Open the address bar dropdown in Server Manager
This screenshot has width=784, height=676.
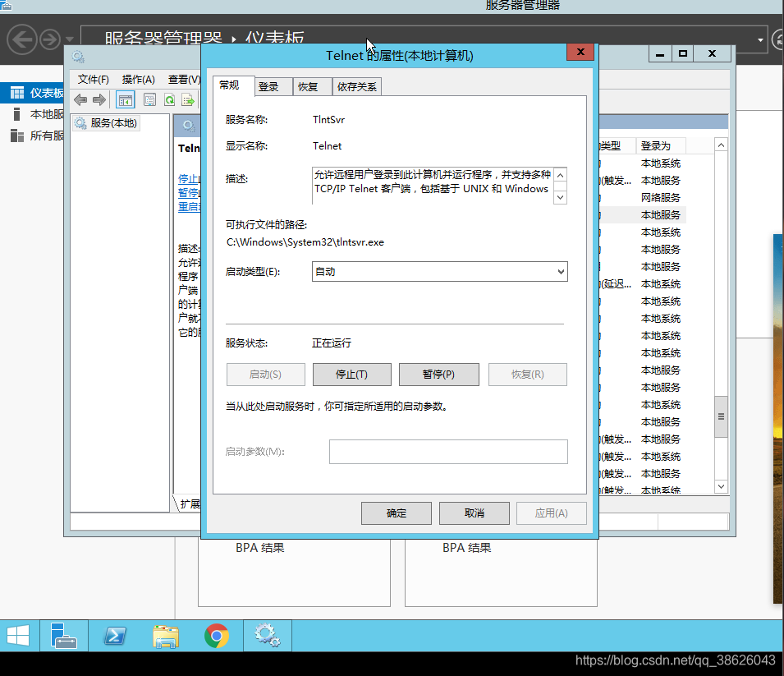(760, 39)
